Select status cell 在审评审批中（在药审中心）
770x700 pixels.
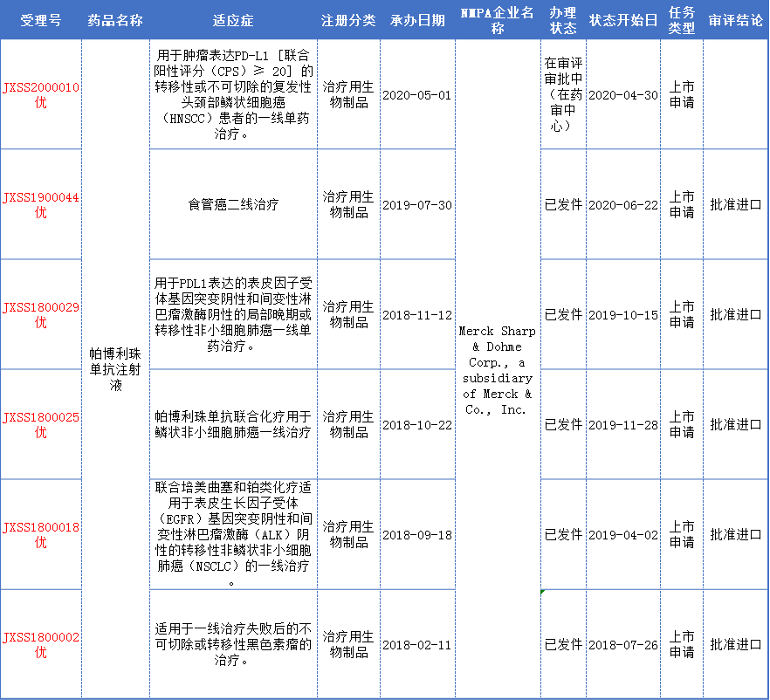click(x=563, y=94)
